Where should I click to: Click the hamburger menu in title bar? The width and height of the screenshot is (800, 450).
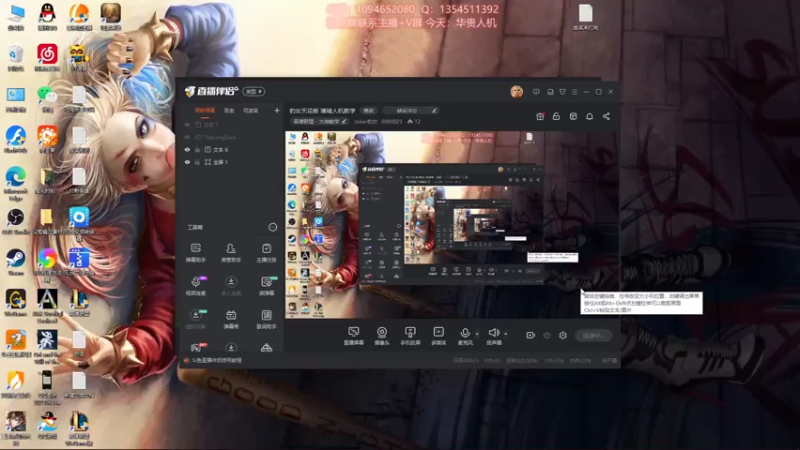click(x=574, y=92)
